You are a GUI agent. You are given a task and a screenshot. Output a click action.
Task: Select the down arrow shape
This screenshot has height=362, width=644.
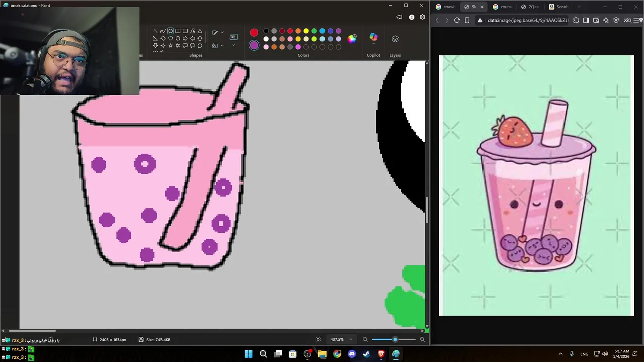(x=155, y=46)
